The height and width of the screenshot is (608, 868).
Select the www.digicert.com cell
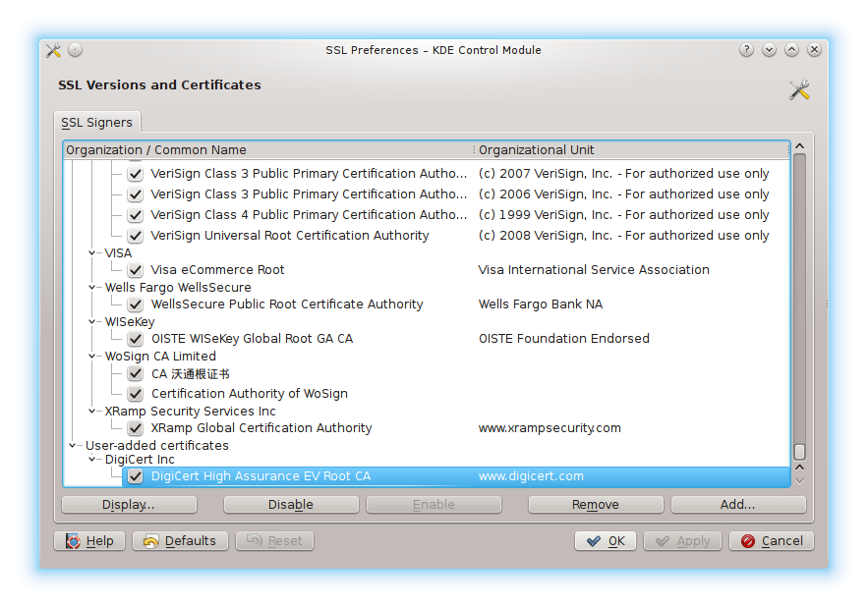[531, 476]
